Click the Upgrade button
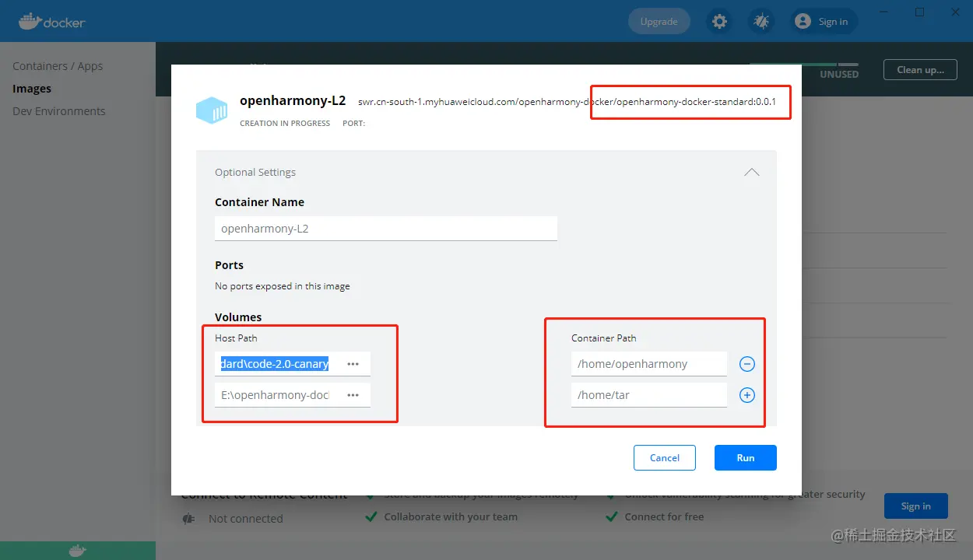Screen dimensions: 973x560 point(659,22)
